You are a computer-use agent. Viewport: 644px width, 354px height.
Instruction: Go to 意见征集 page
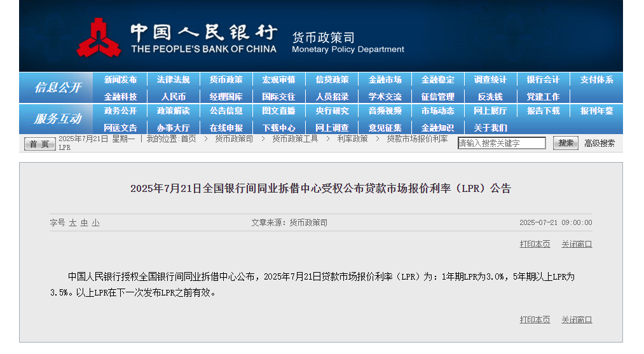point(385,128)
